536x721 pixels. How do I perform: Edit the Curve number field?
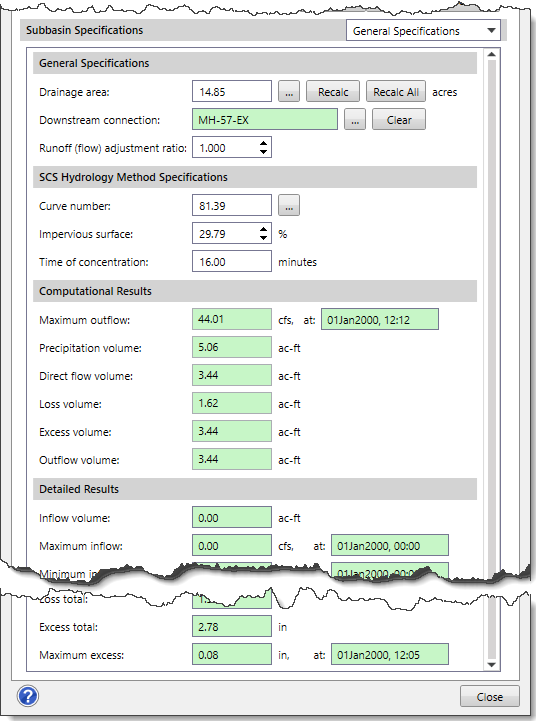(x=232, y=206)
